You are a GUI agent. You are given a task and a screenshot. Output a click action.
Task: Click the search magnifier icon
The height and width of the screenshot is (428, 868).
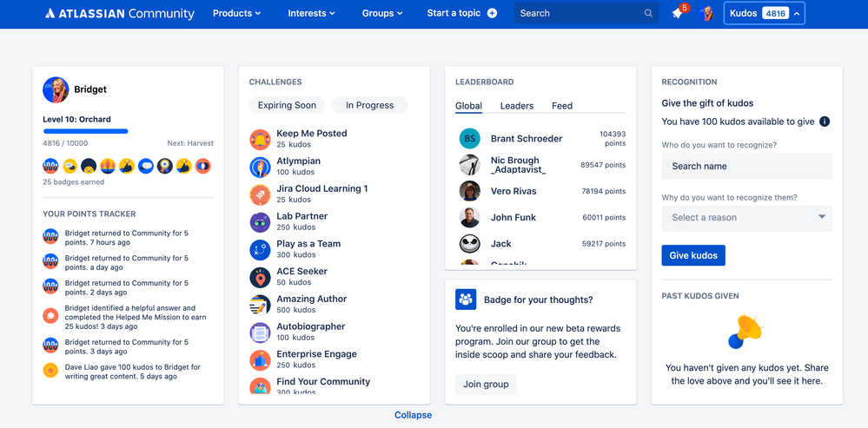pyautogui.click(x=648, y=13)
